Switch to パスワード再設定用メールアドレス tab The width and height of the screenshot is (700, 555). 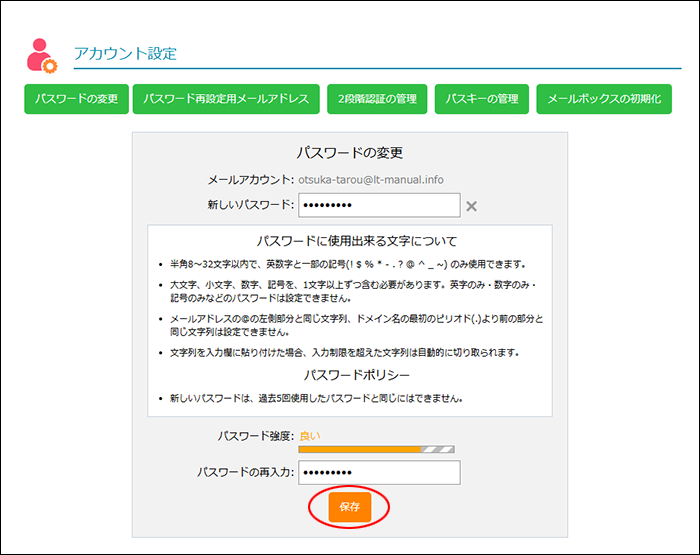coord(227,99)
